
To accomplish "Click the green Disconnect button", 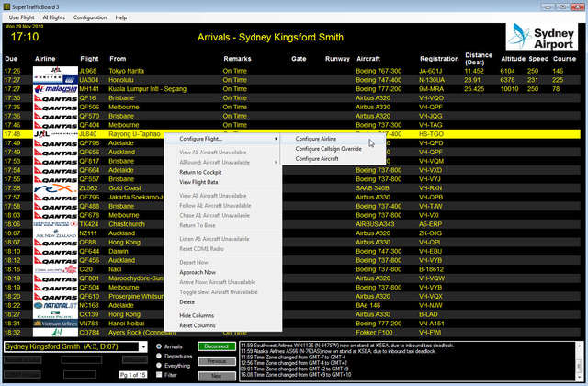I will (x=217, y=346).
